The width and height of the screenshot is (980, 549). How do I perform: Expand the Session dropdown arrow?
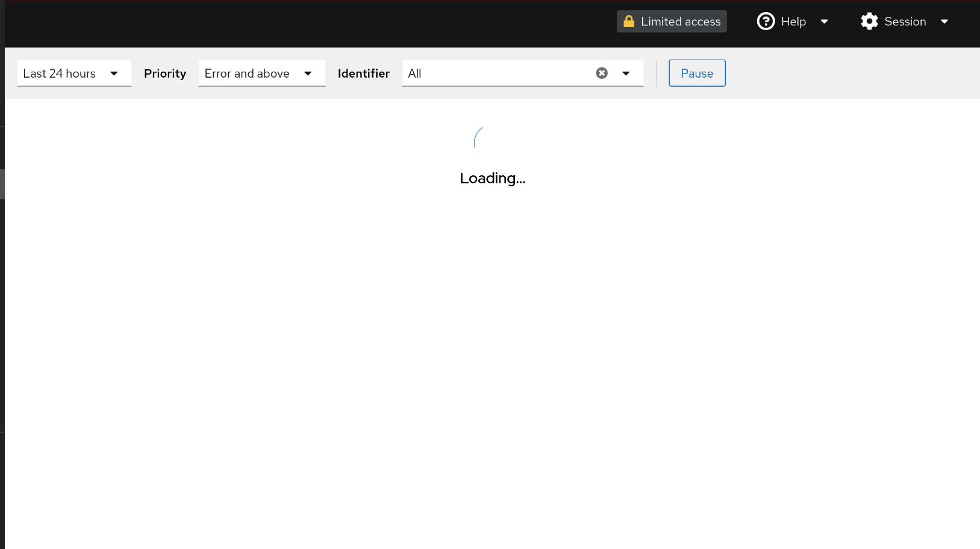944,22
